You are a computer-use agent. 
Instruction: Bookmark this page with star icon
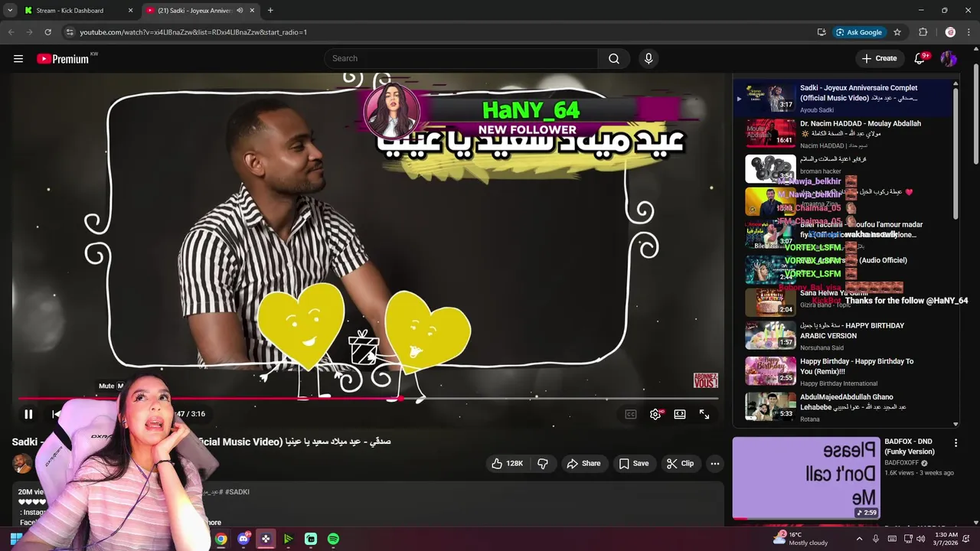897,32
